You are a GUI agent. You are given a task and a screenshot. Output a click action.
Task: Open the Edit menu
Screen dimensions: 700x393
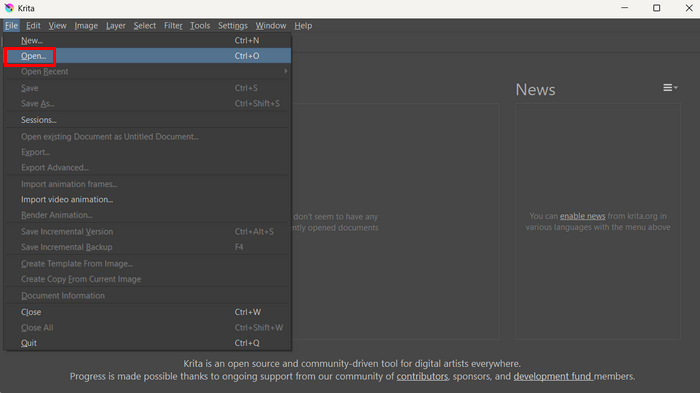point(33,25)
